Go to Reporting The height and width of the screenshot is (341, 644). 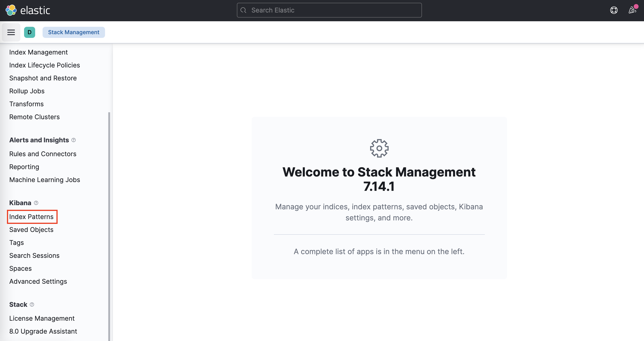pyautogui.click(x=24, y=167)
